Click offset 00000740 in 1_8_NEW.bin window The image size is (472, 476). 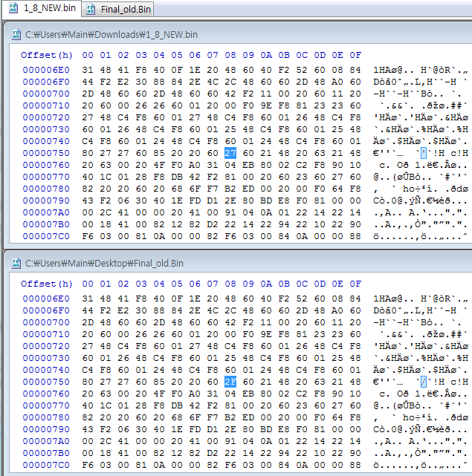(46, 141)
